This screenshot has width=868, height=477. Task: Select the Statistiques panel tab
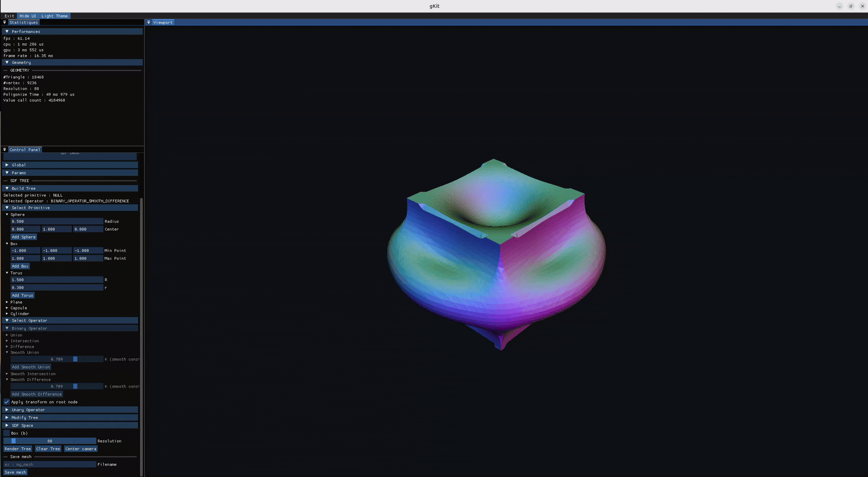tap(24, 23)
